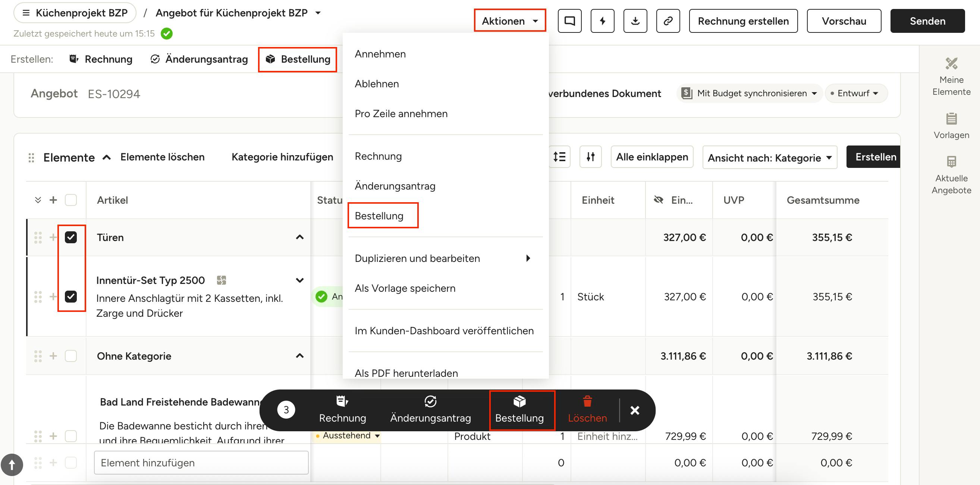Open Meine Elemente side panel
980x485 pixels.
click(951, 76)
